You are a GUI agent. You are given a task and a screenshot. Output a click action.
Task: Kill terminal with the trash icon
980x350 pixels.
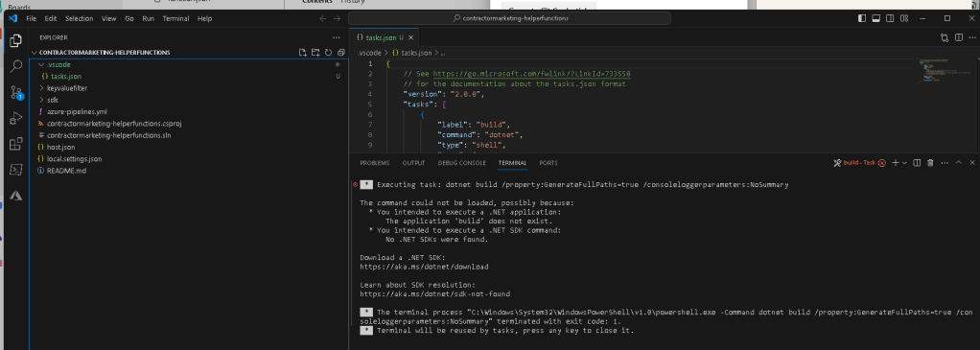tap(930, 163)
